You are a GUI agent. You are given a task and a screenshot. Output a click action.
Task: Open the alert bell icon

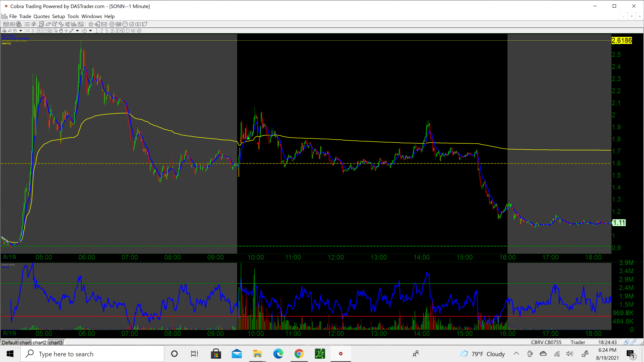pos(97,24)
